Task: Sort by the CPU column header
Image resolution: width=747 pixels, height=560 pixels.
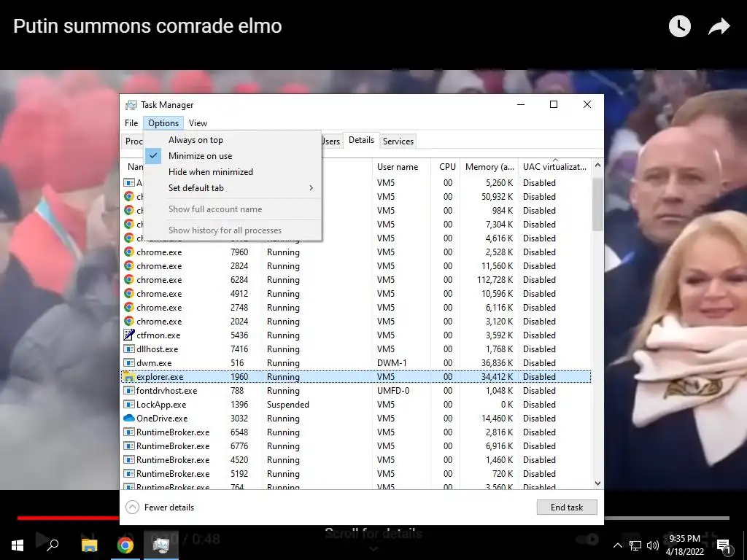Action: (x=447, y=167)
